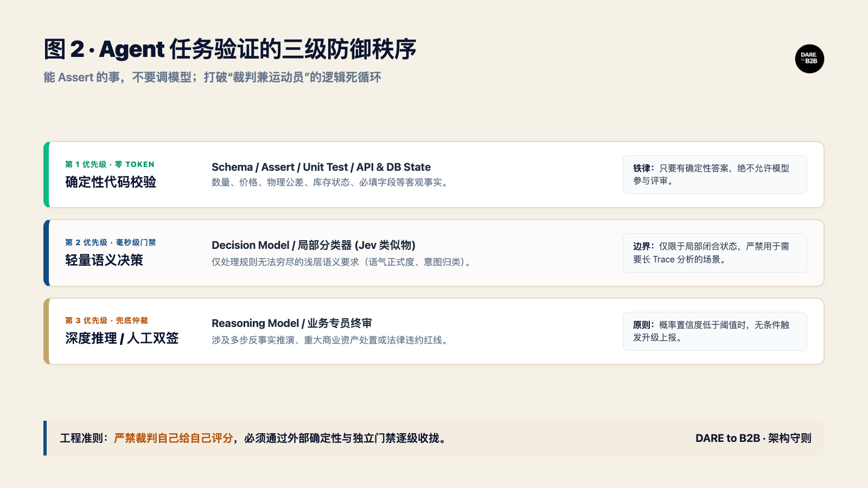
Task: Click the subtitle beginning 能 Assert 的事
Action: (212, 78)
